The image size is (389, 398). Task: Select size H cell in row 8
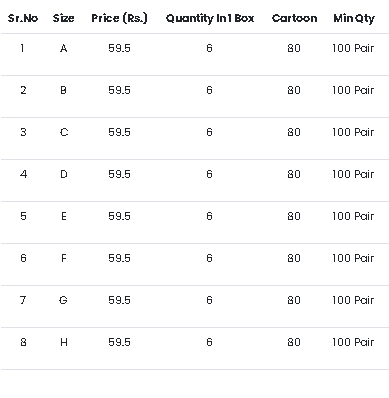tap(64, 342)
